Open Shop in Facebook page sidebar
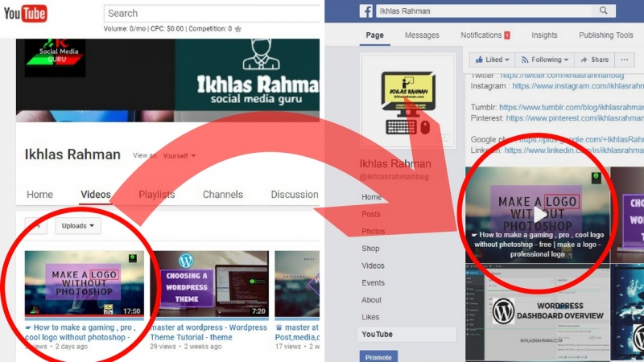The height and width of the screenshot is (362, 644). tap(370, 249)
